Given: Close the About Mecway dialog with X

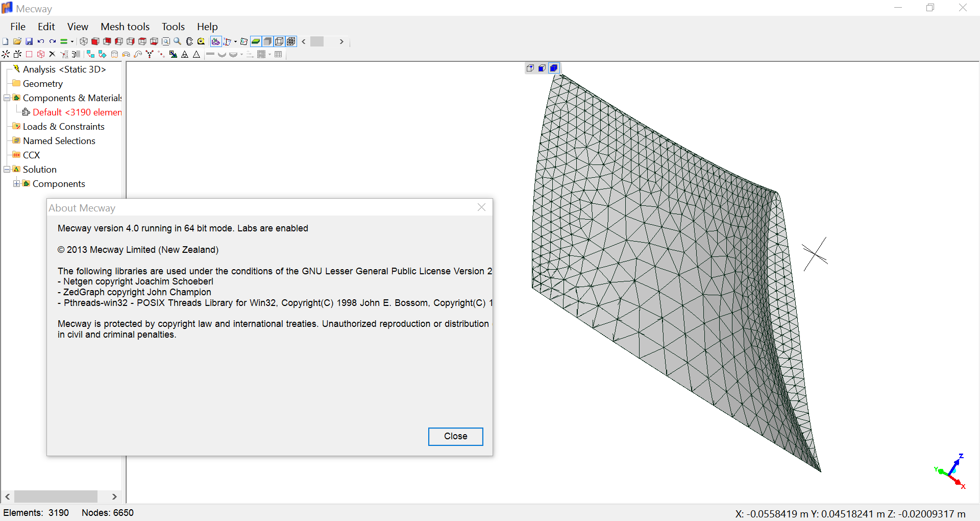Looking at the screenshot, I should coord(481,207).
